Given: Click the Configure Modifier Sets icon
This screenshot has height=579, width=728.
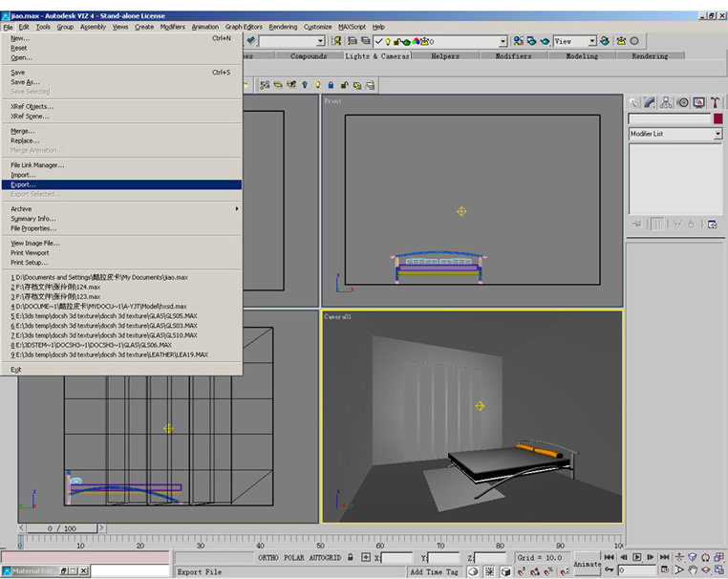Looking at the screenshot, I should 712,224.
